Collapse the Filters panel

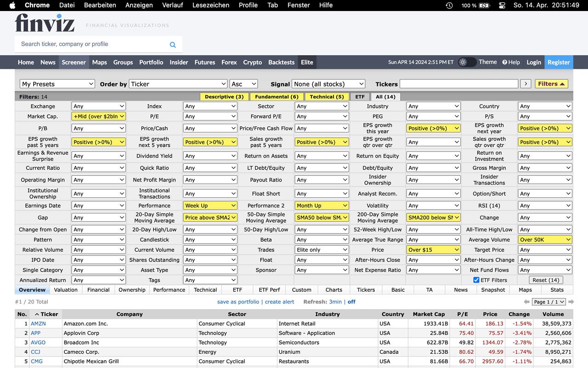pos(551,84)
